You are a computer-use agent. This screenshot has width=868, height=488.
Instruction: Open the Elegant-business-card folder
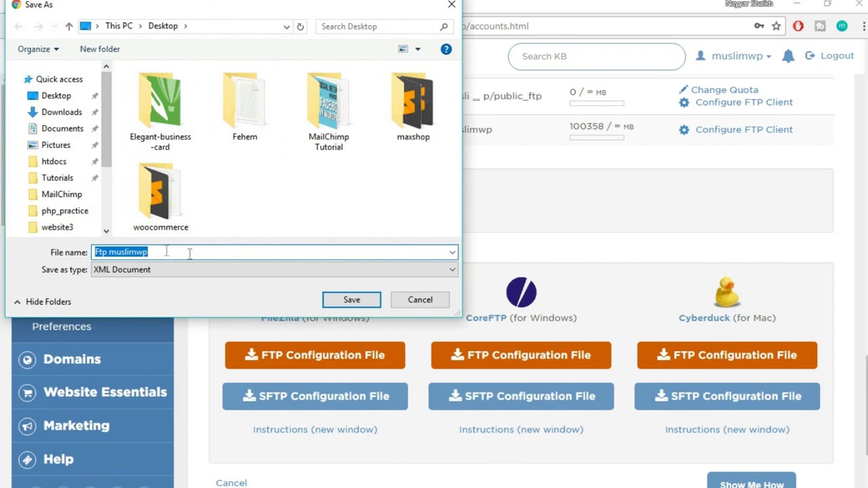(161, 112)
